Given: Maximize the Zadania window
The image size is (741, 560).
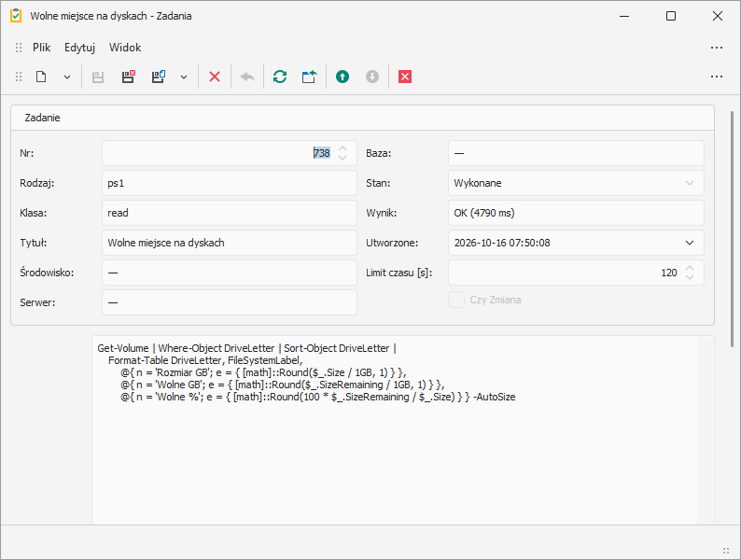Looking at the screenshot, I should tap(671, 16).
